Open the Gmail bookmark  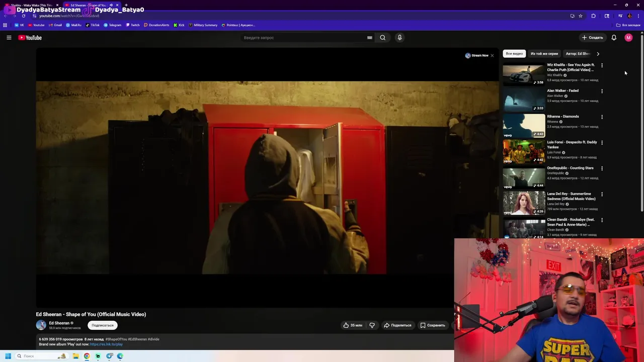point(55,25)
